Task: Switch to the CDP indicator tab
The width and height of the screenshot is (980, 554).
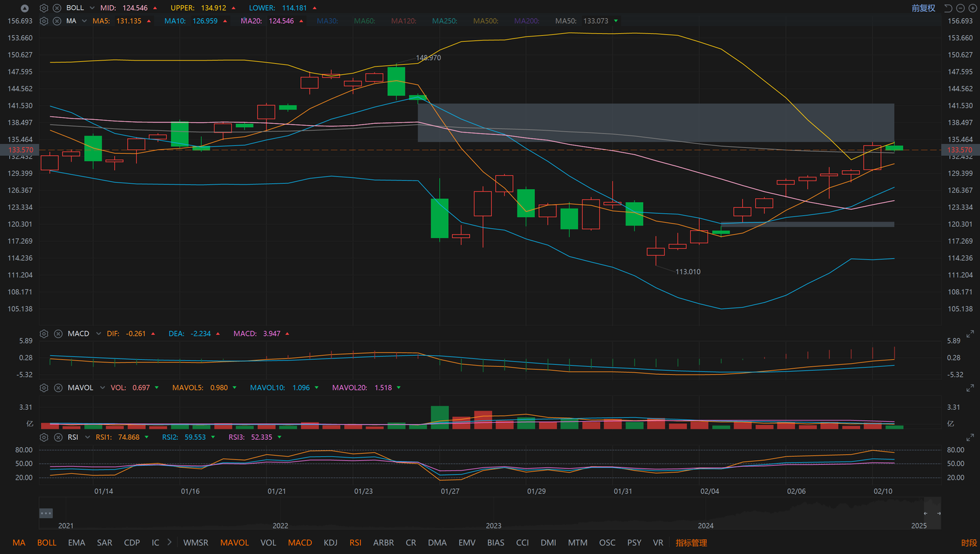Action: [132, 542]
